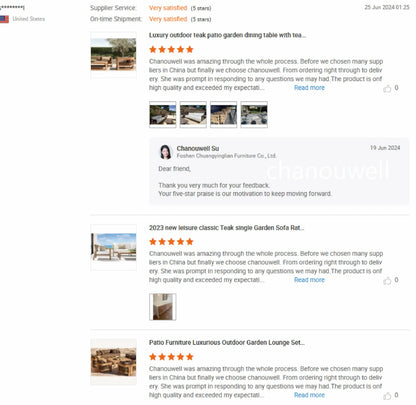The height and width of the screenshot is (405, 416).
Task: Click the United States flag icon
Action: click(x=4, y=19)
